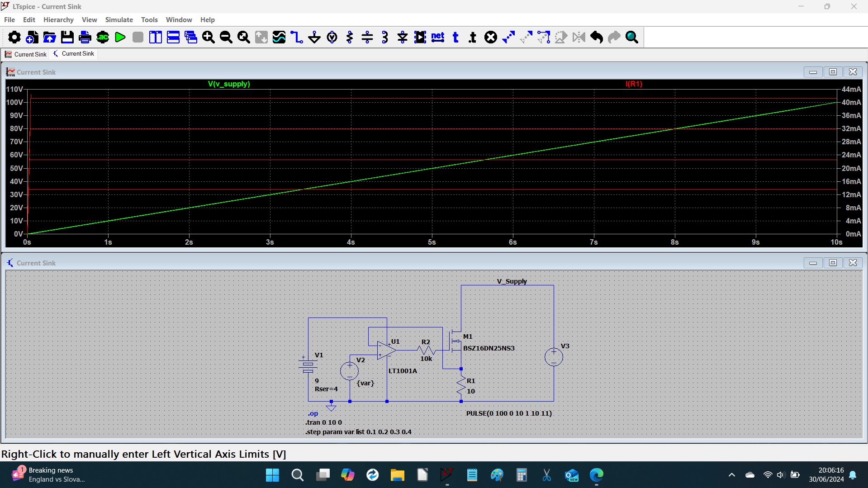Open Configure Analysis (.ac) icon
The height and width of the screenshot is (488, 868).
[x=103, y=37]
